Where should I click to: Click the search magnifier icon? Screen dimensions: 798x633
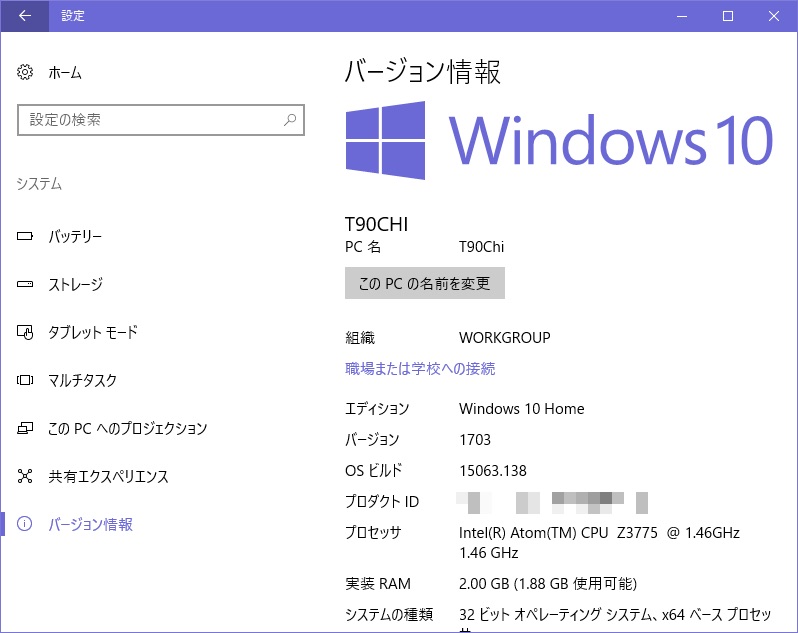(x=290, y=120)
